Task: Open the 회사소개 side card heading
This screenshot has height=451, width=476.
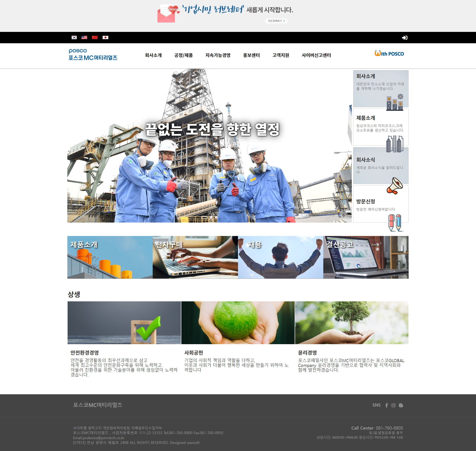Action: coord(365,76)
